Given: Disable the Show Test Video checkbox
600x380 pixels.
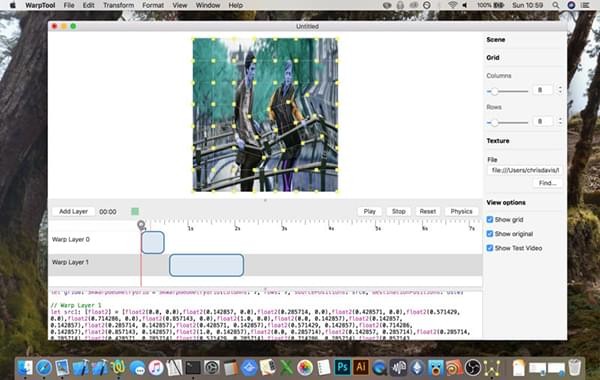Looking at the screenshot, I should pos(489,248).
